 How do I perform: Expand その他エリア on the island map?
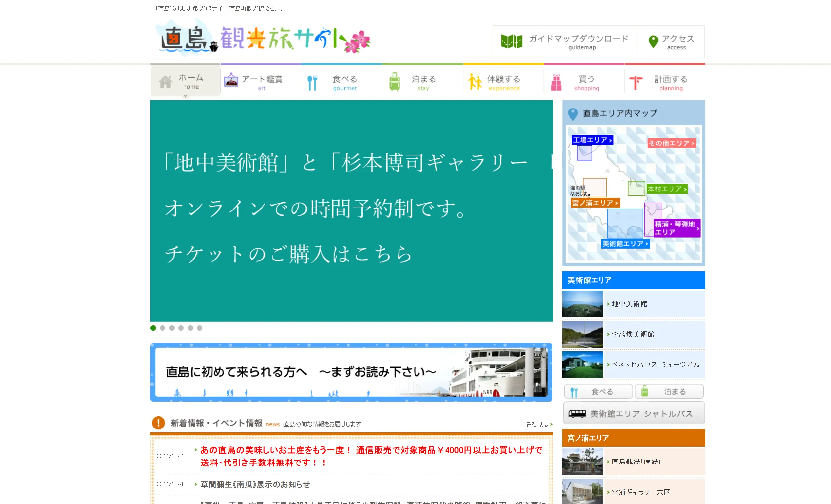pos(672,143)
